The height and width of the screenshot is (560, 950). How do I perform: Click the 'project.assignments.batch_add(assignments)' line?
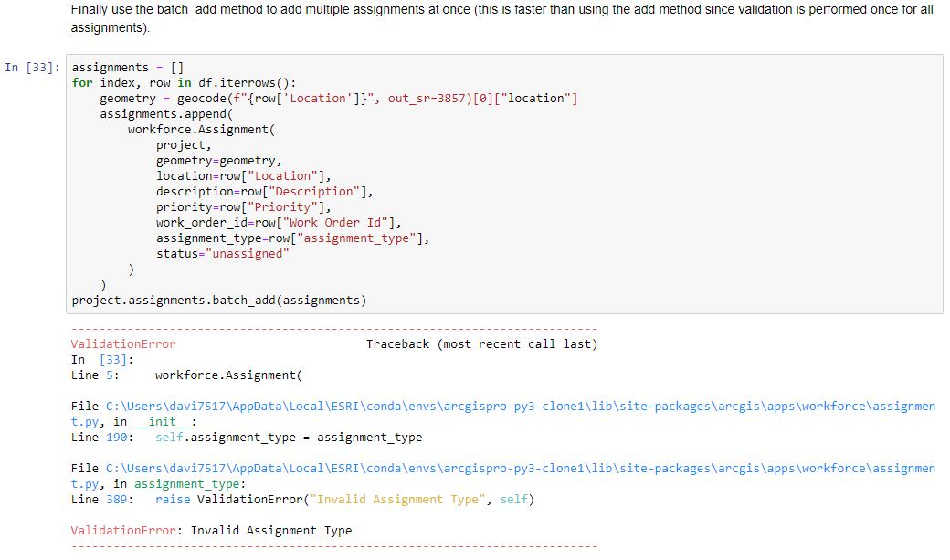[219, 301]
